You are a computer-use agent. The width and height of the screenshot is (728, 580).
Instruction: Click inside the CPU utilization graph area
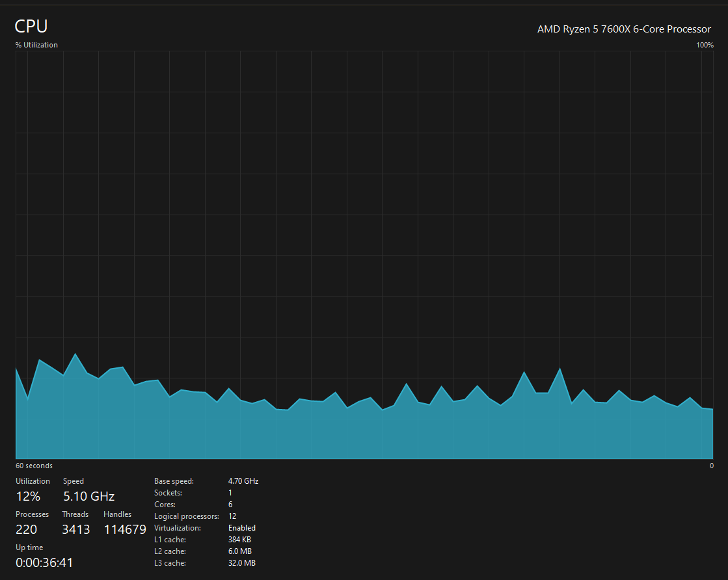[x=364, y=255]
